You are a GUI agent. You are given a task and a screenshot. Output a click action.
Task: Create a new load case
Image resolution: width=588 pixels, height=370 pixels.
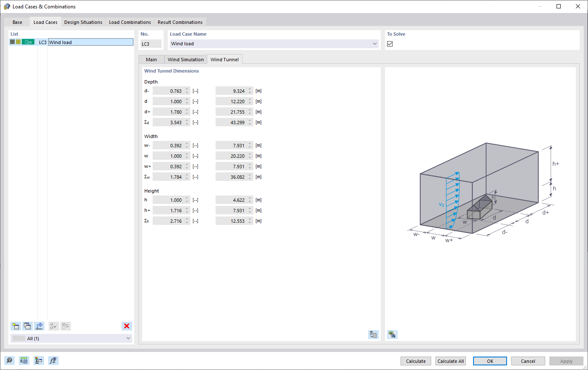pyautogui.click(x=16, y=326)
